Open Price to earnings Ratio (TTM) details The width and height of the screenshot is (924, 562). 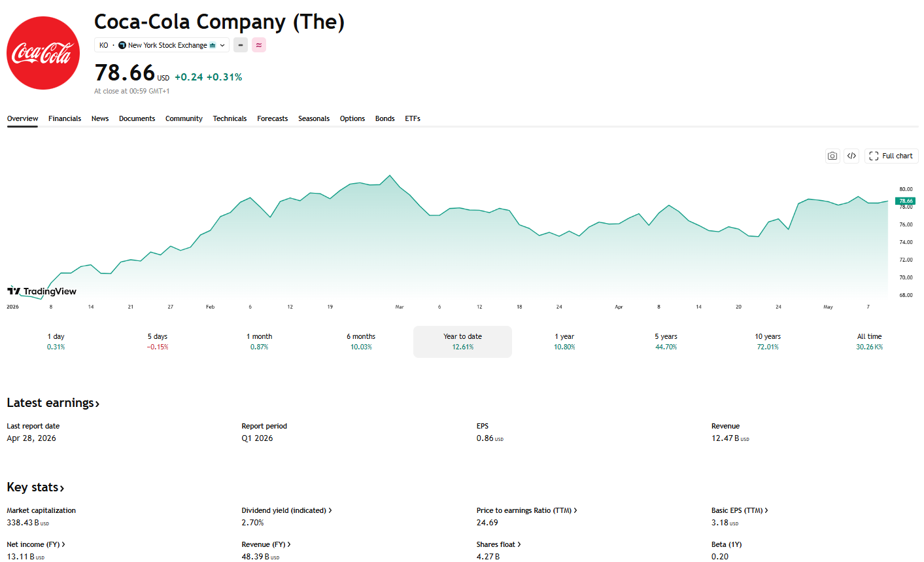click(526, 510)
